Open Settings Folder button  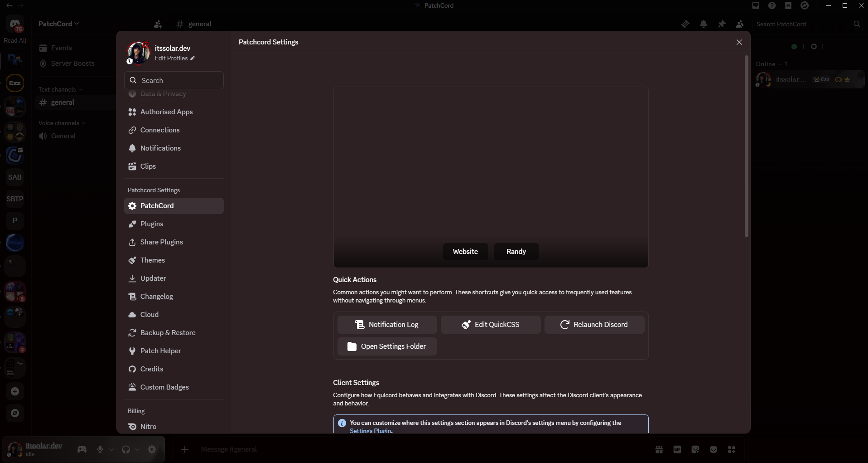387,346
